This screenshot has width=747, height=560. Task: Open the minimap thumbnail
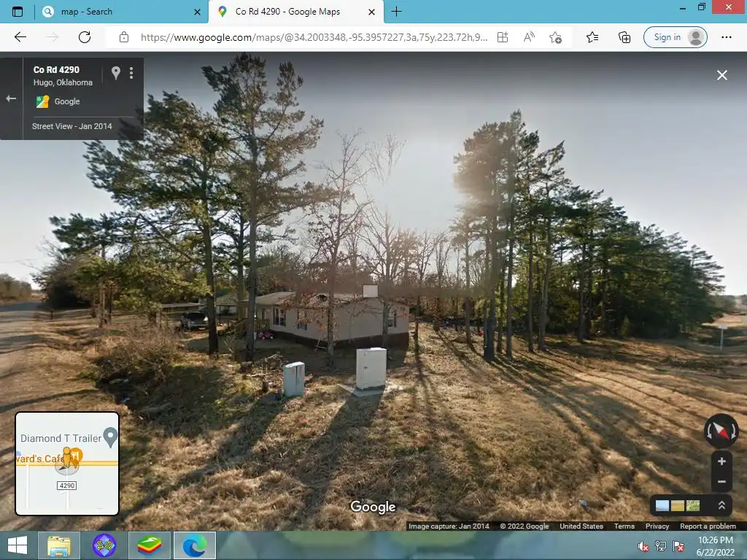[67, 464]
